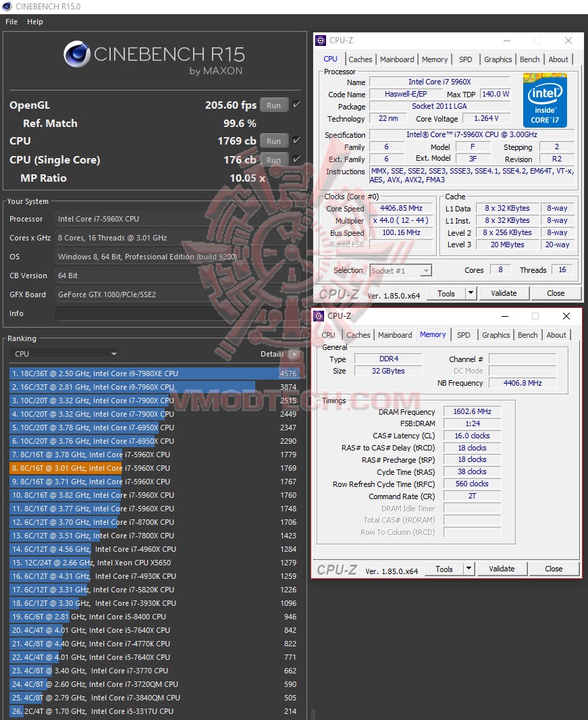Click the Intel Core i7 logo badge

545,100
